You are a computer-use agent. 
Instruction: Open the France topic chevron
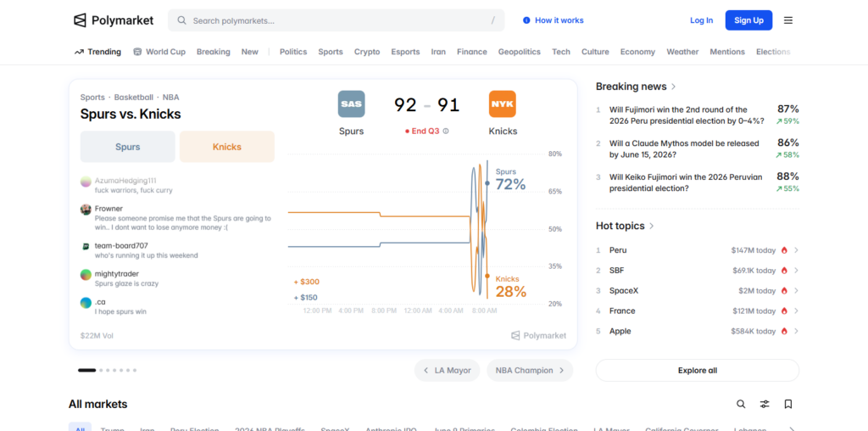coord(796,311)
